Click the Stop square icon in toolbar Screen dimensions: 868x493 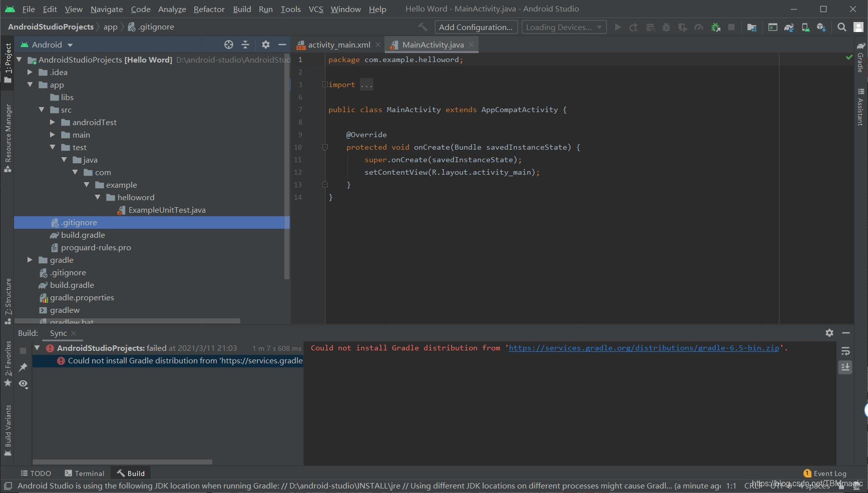pos(731,27)
